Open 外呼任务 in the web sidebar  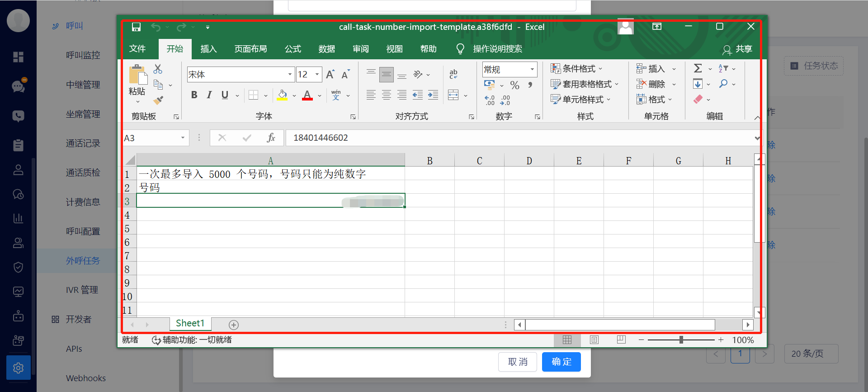[x=83, y=261]
